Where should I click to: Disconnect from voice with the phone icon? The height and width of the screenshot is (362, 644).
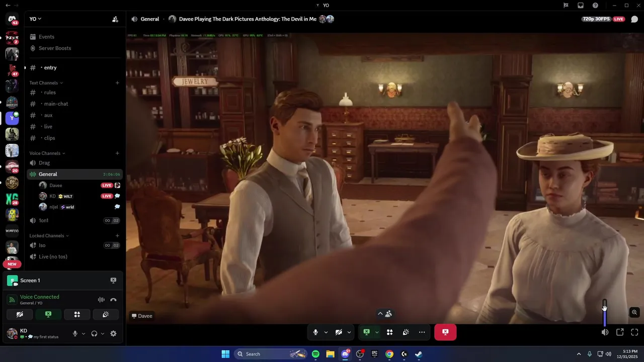[x=113, y=300]
